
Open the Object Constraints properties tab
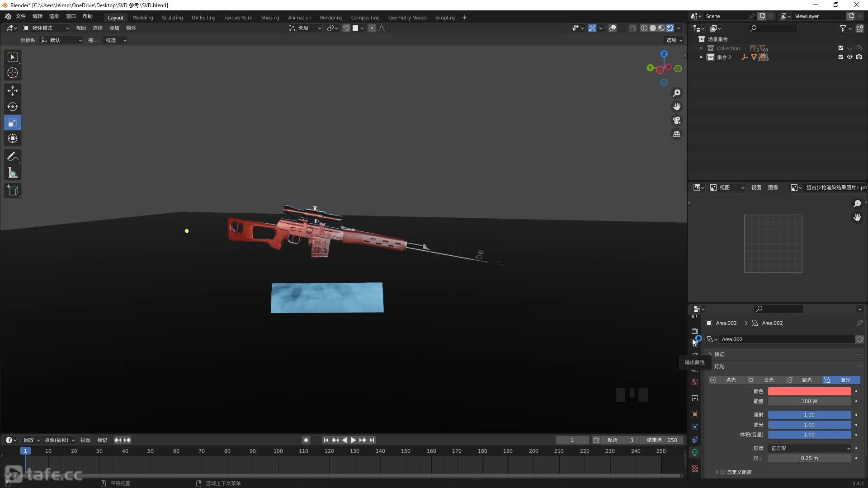click(x=695, y=440)
